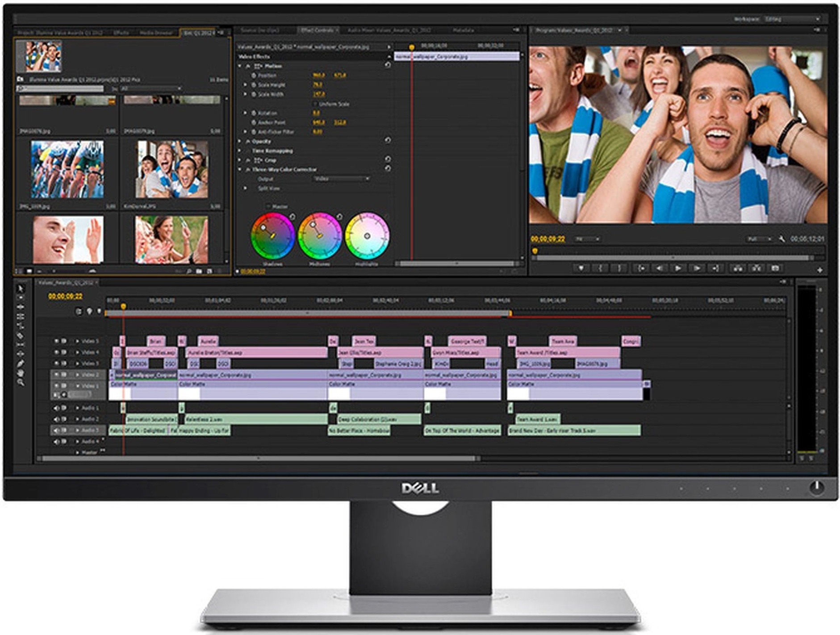Toggle Video 4 track eye visibility

(x=57, y=352)
